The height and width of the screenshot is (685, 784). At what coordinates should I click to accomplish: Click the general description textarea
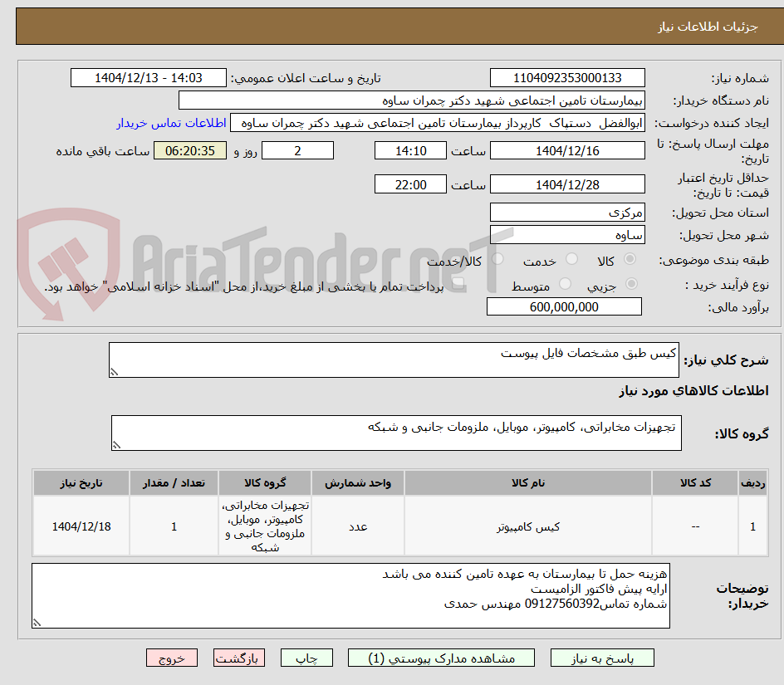394,360
